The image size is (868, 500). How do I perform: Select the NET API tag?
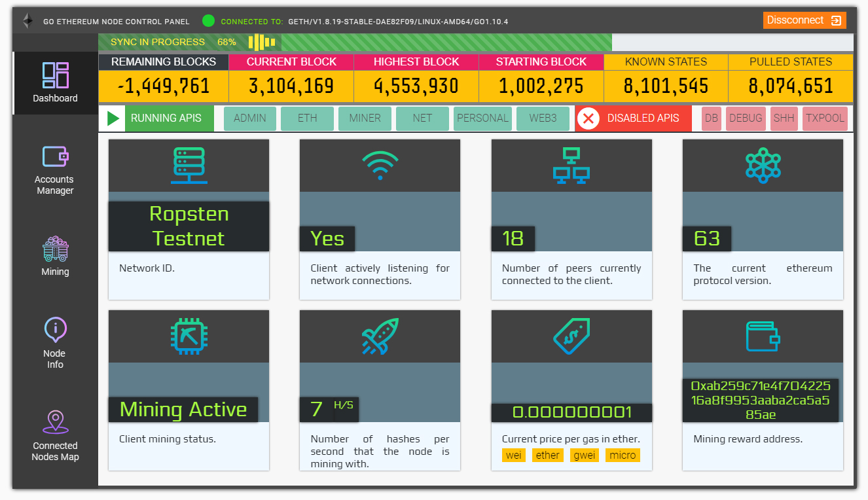tap(422, 118)
